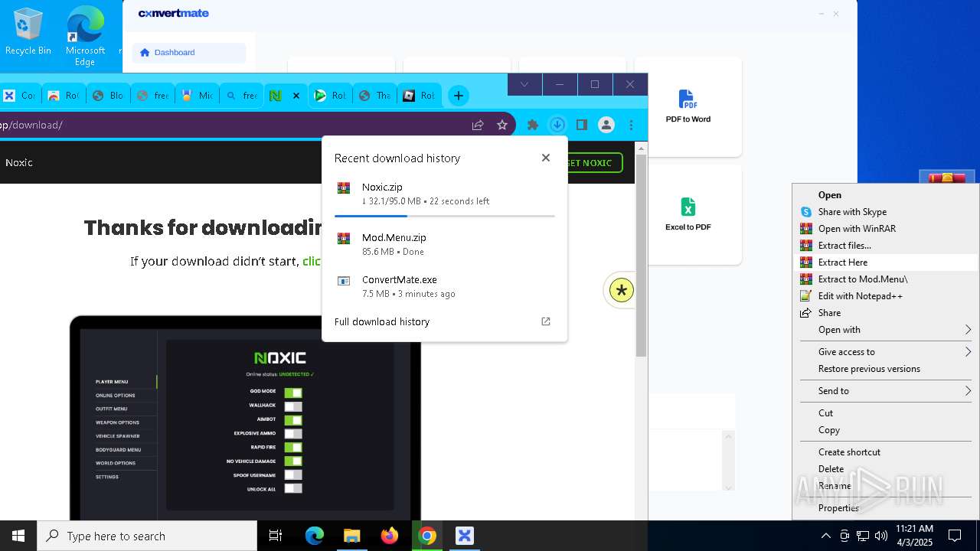Image resolution: width=980 pixels, height=551 pixels.
Task: Click Properties in the context menu
Action: click(x=886, y=508)
